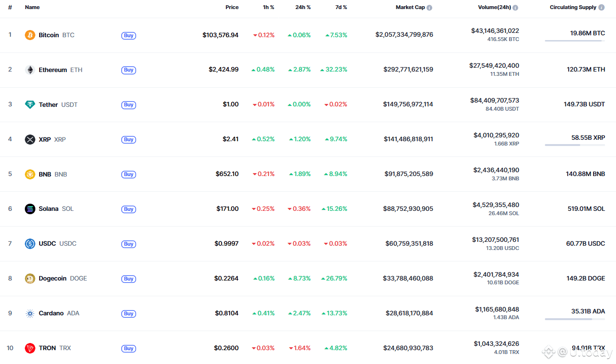Open the Dogecoin DOGE name link
Screen dimensions: 616x364
pos(63,279)
